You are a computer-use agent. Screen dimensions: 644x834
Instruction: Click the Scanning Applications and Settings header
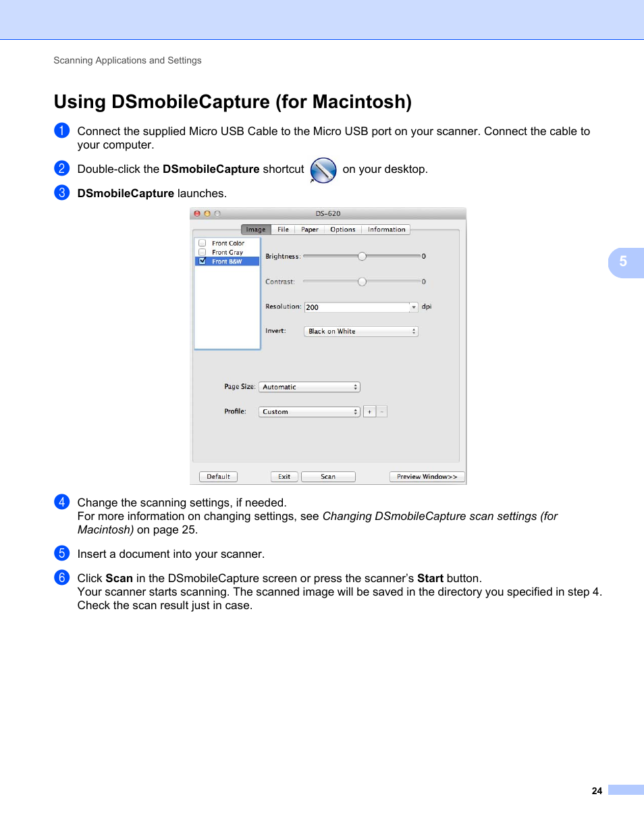point(128,61)
